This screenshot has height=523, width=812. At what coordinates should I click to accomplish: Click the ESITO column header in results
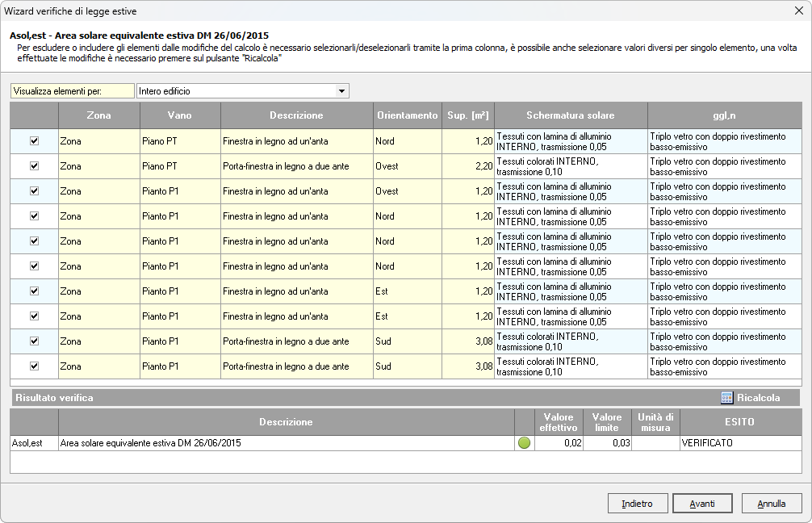tap(740, 421)
